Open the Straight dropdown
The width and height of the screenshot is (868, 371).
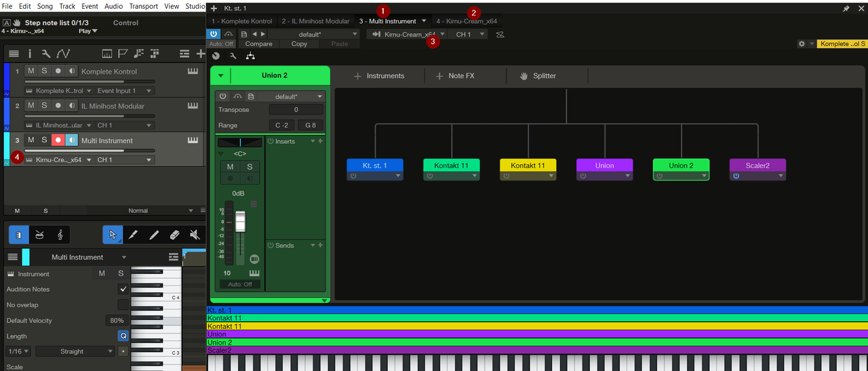point(75,351)
